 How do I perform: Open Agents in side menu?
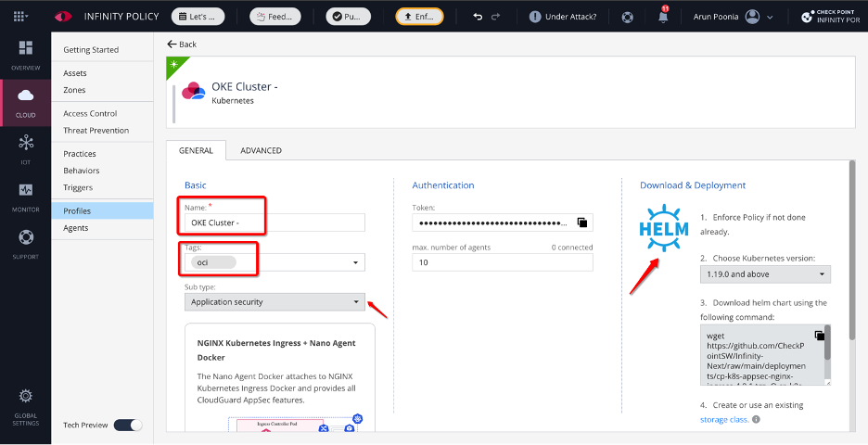point(75,228)
